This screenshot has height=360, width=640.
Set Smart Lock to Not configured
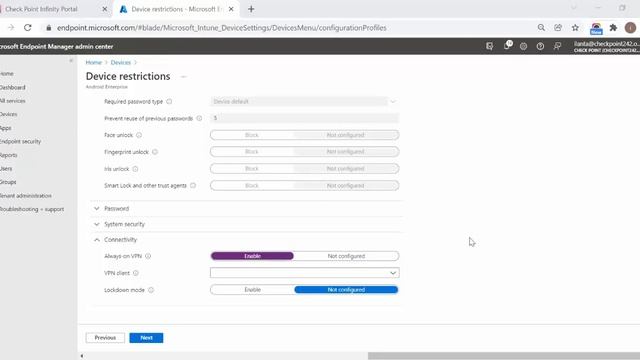click(346, 185)
